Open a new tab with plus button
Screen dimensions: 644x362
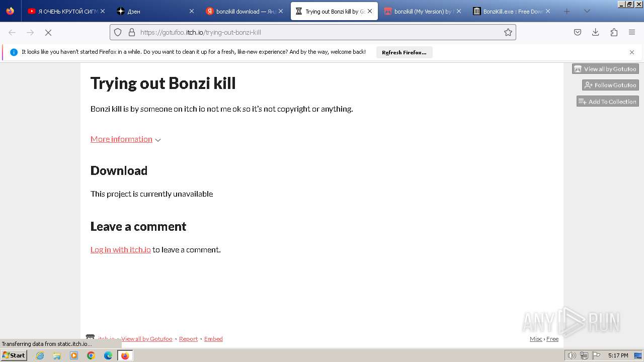567,11
